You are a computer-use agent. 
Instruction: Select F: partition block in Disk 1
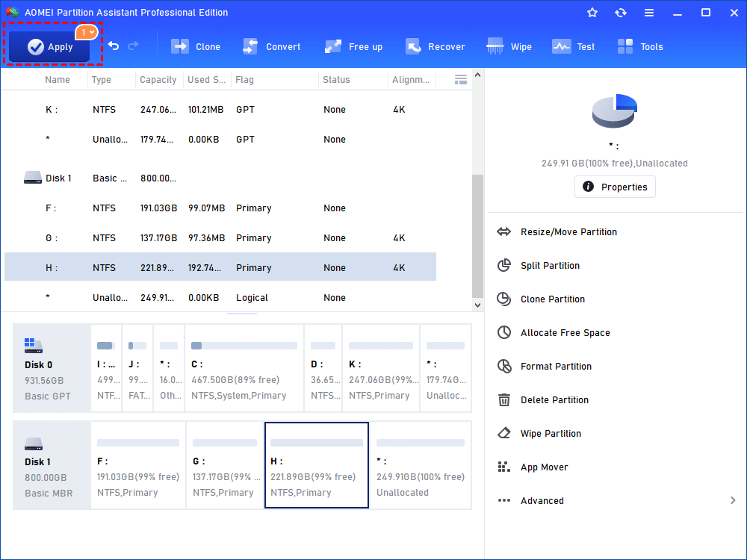[x=138, y=465]
